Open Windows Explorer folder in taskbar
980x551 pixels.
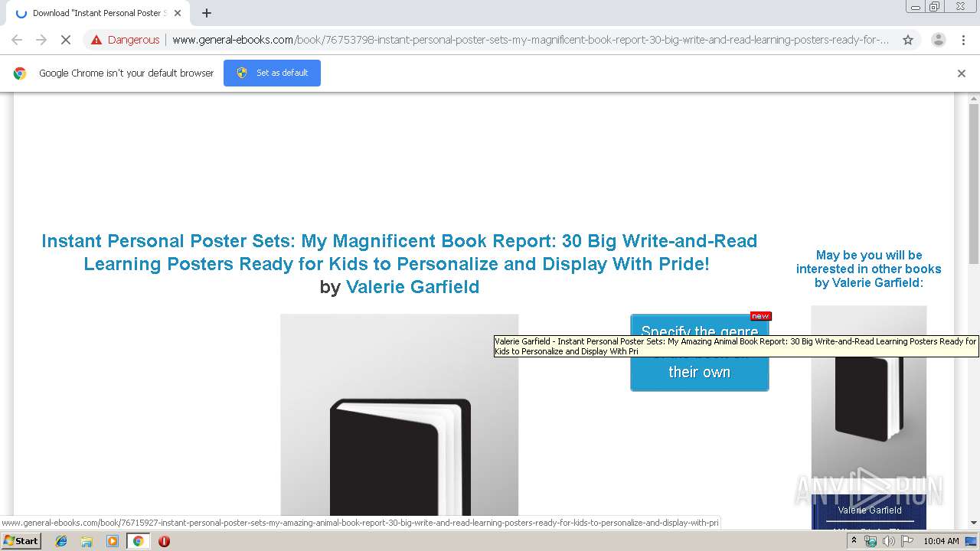point(87,541)
